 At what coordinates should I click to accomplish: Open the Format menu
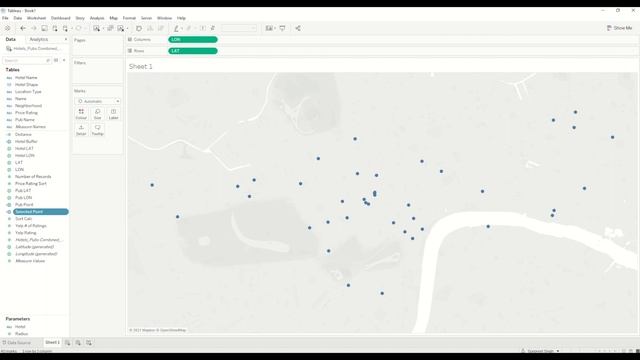tap(129, 18)
